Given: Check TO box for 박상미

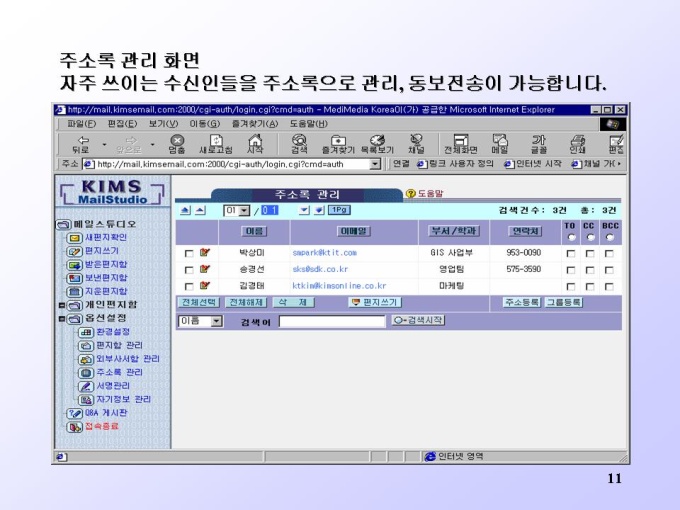Looking at the screenshot, I should click(571, 253).
